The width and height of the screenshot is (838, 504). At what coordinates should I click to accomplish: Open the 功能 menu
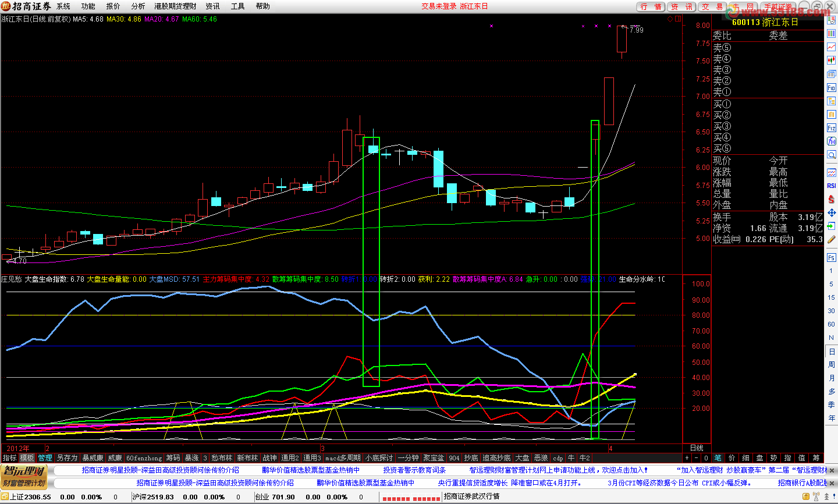pyautogui.click(x=88, y=6)
